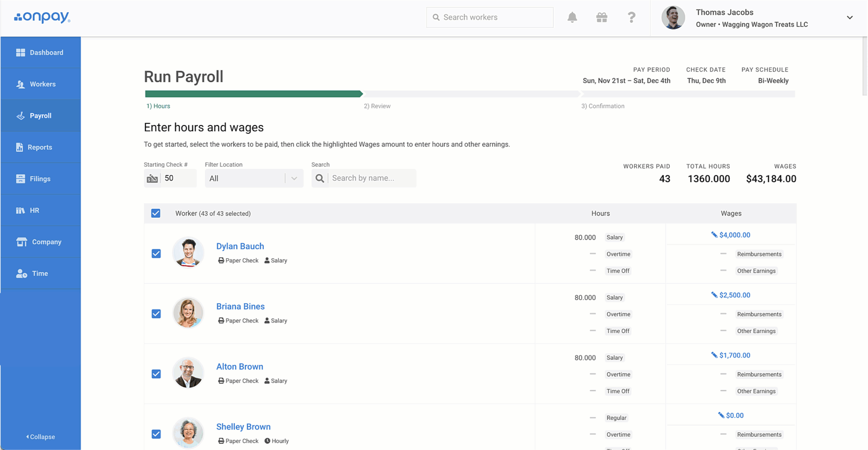Expand the user account menu chevron
This screenshot has width=868, height=450.
coord(849,18)
